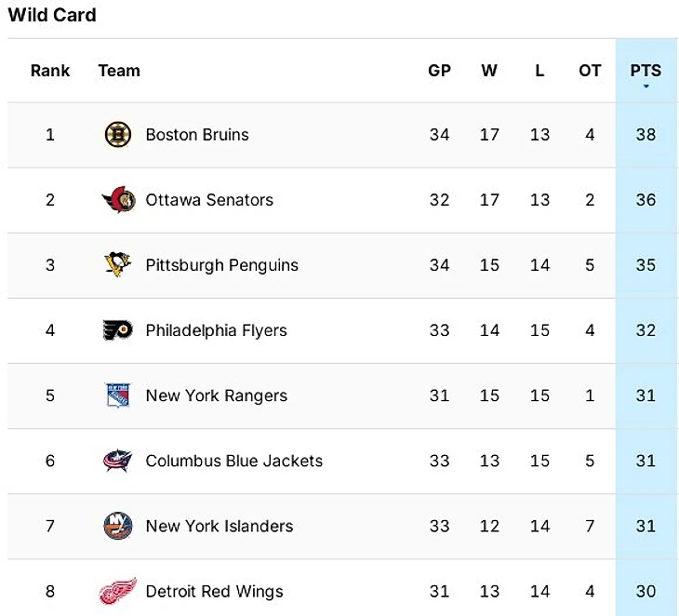This screenshot has width=679, height=616.
Task: Open the Ottawa Senators team link
Action: coord(209,200)
